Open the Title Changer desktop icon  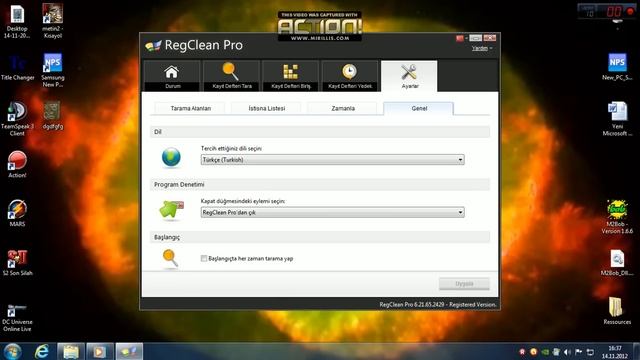[17, 67]
